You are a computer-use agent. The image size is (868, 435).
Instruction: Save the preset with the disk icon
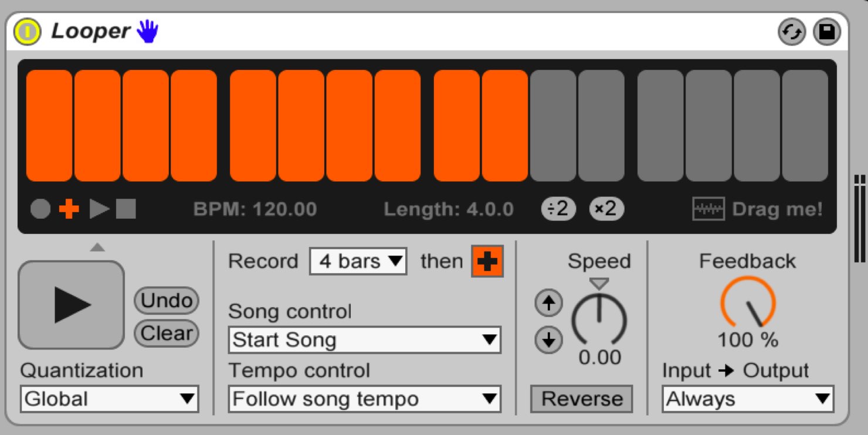(826, 32)
